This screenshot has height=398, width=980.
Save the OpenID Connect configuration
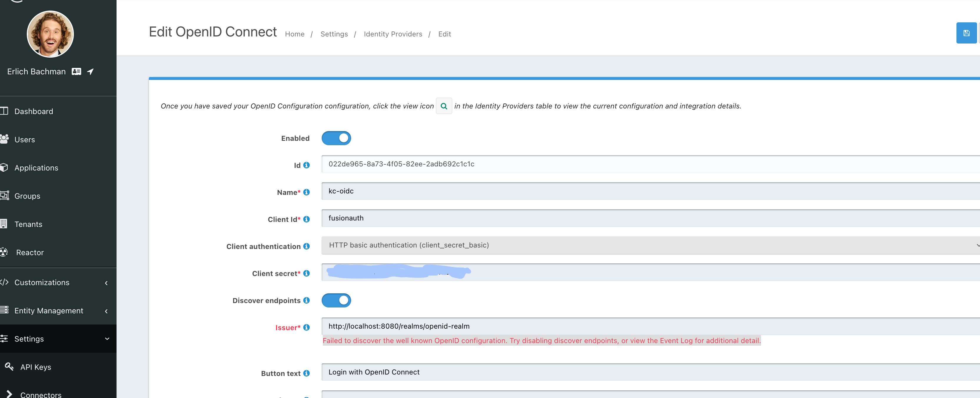(x=966, y=33)
